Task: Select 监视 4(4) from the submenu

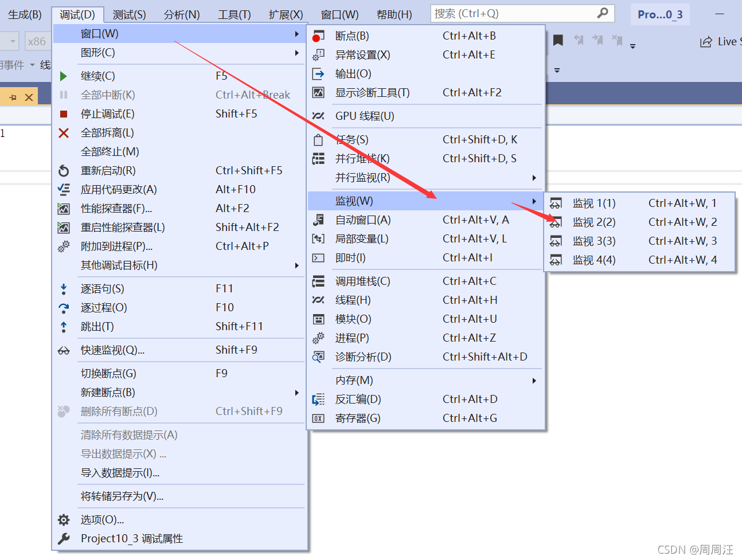Action: [639, 260]
